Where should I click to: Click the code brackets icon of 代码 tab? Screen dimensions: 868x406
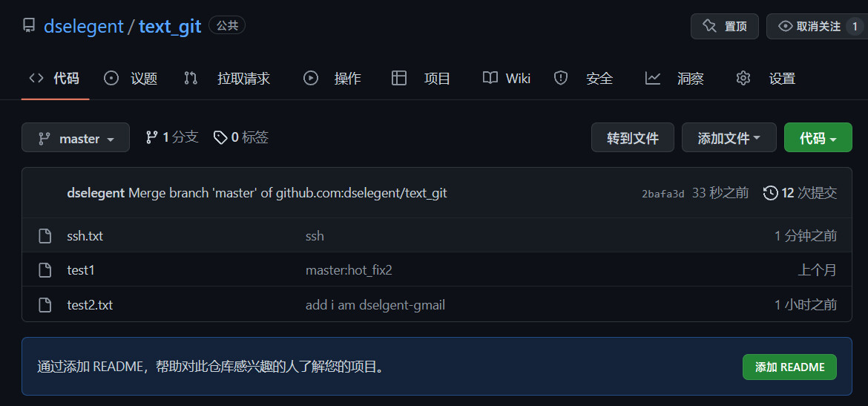[36, 78]
